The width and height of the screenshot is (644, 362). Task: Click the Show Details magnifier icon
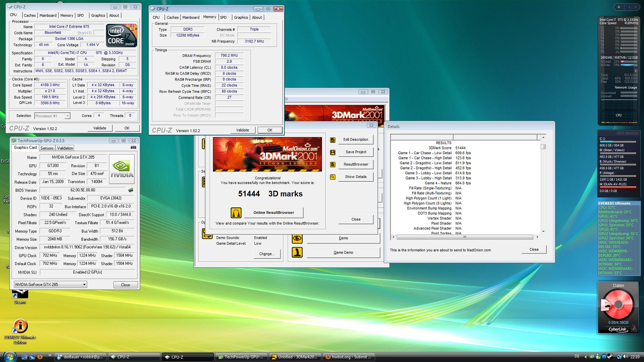pos(332,177)
